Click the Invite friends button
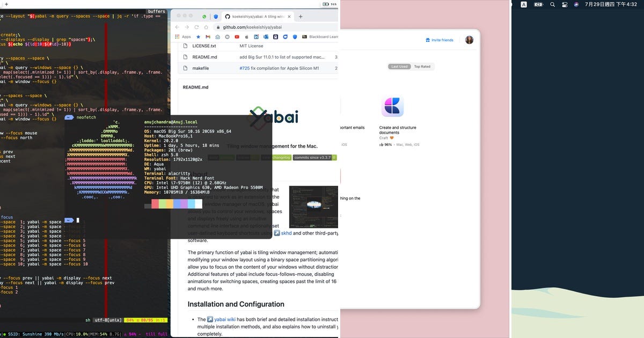 [440, 40]
